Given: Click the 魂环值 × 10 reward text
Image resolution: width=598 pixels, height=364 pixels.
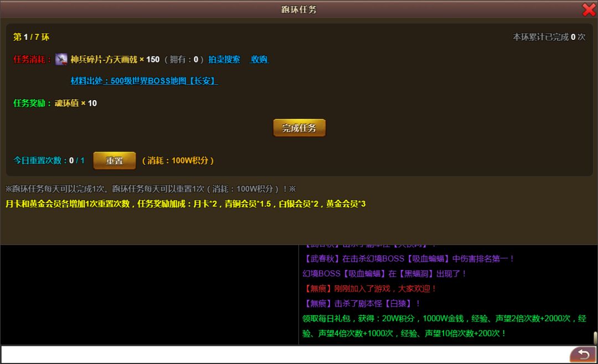Looking at the screenshot, I should (x=75, y=103).
